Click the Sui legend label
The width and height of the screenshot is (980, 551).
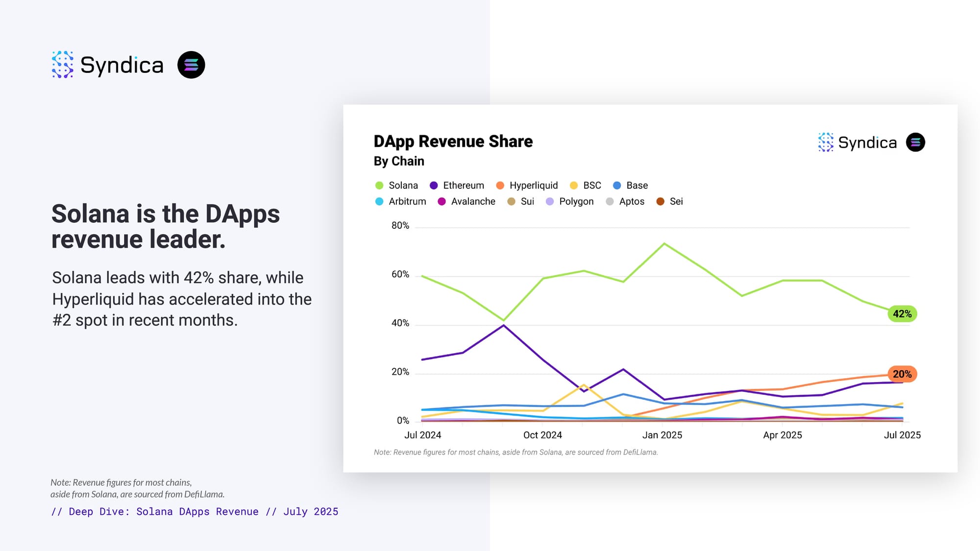[x=527, y=202]
